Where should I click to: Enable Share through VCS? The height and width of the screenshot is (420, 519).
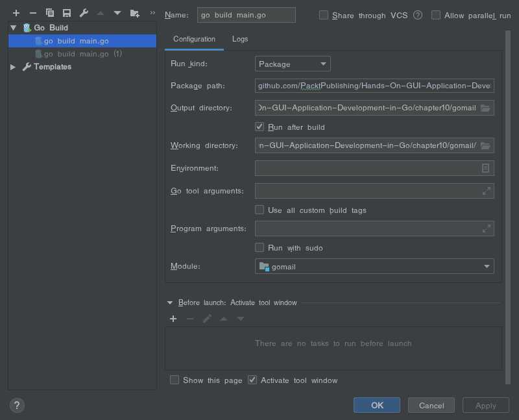coord(323,15)
